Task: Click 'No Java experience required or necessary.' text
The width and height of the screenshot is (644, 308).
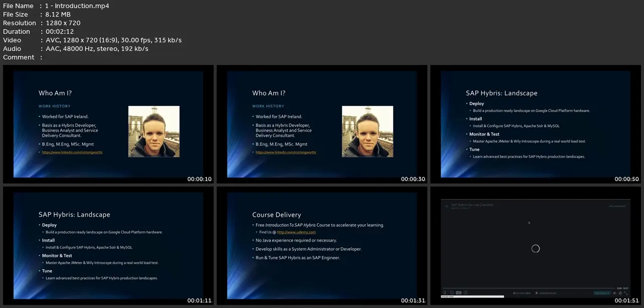Action: (x=296, y=240)
